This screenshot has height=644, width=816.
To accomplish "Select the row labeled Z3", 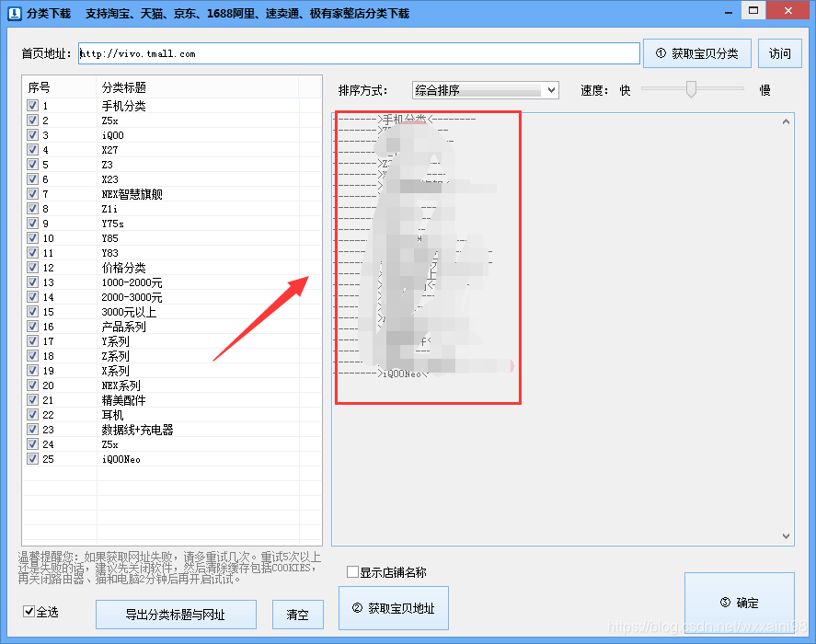I will pyautogui.click(x=172, y=165).
